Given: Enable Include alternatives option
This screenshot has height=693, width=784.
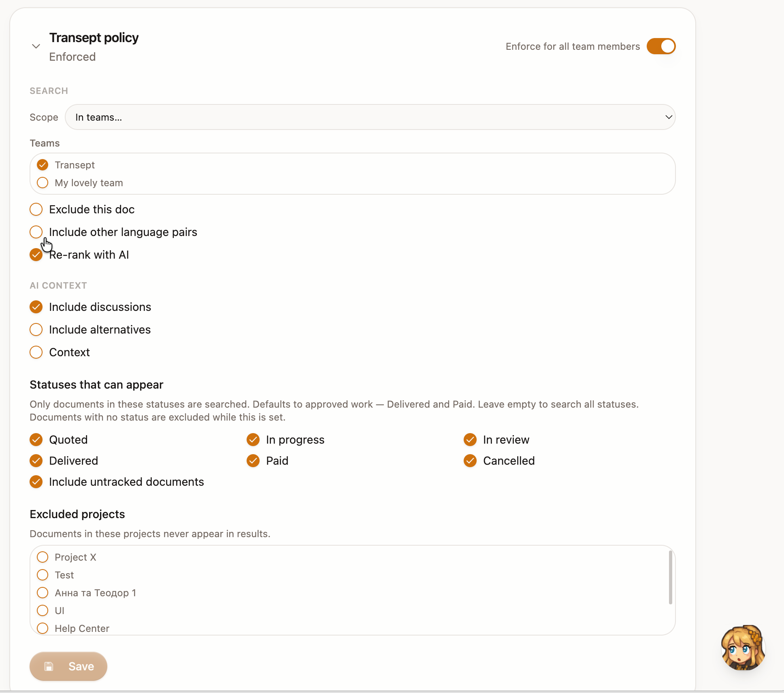Looking at the screenshot, I should (36, 329).
